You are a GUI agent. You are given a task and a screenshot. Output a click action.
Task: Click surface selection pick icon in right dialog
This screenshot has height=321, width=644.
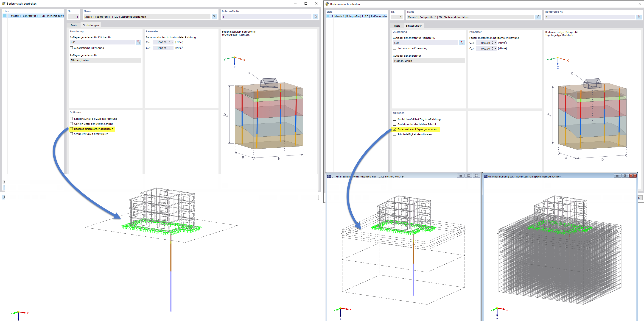point(462,43)
